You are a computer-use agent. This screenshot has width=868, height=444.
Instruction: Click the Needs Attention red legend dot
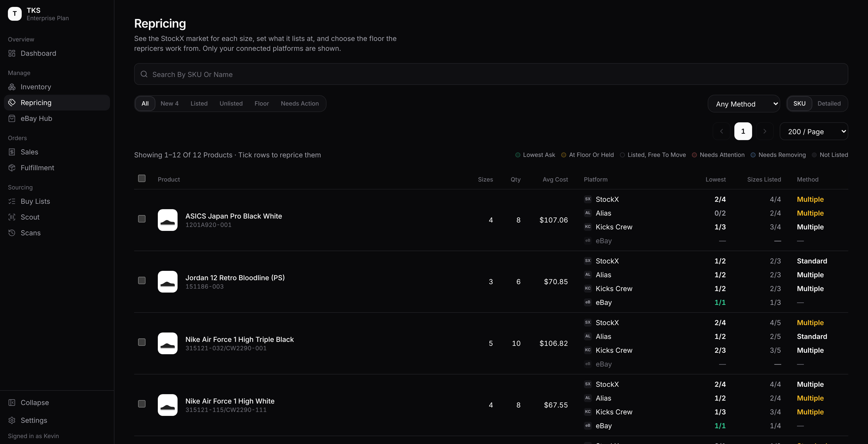tap(694, 155)
